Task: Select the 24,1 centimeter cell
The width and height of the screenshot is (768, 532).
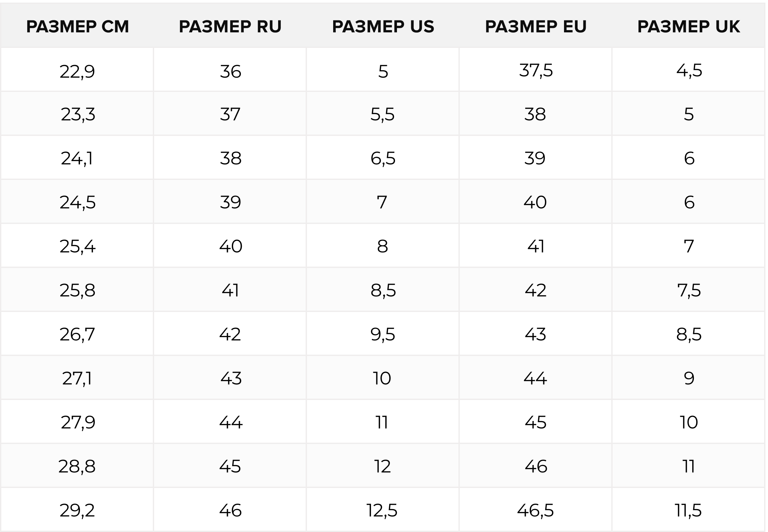Action: (x=77, y=157)
